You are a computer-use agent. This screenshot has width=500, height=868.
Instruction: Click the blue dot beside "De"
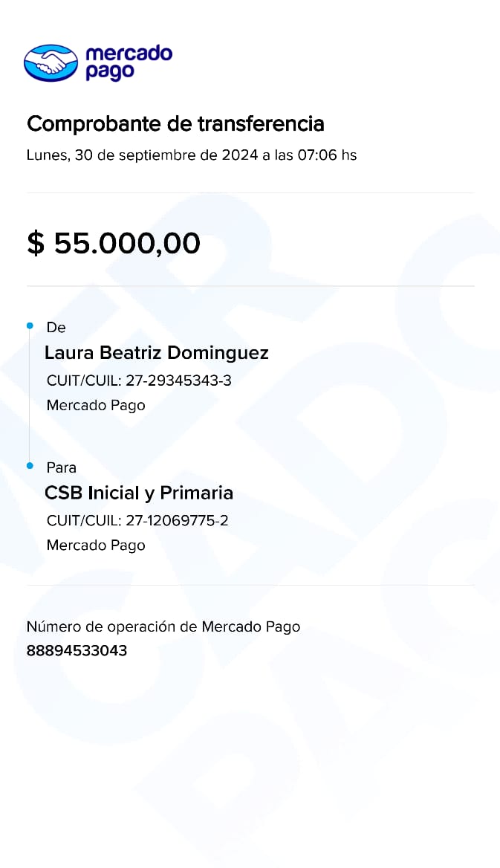[30, 325]
